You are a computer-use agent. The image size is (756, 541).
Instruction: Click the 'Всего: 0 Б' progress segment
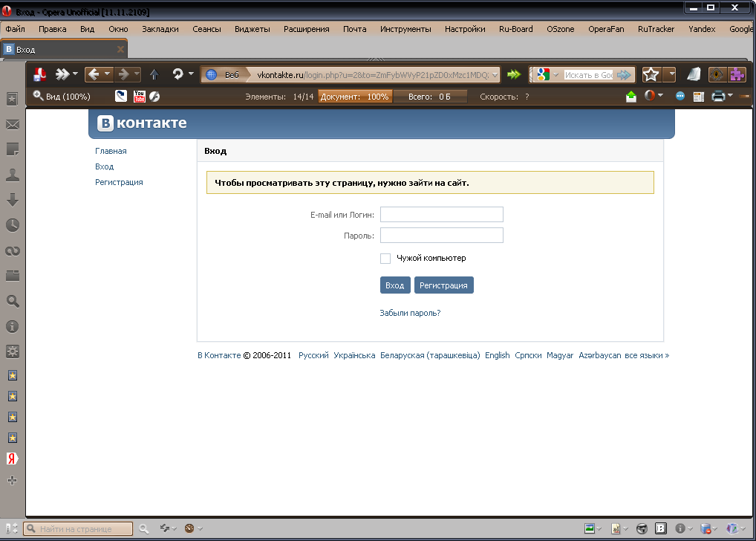[x=429, y=97]
